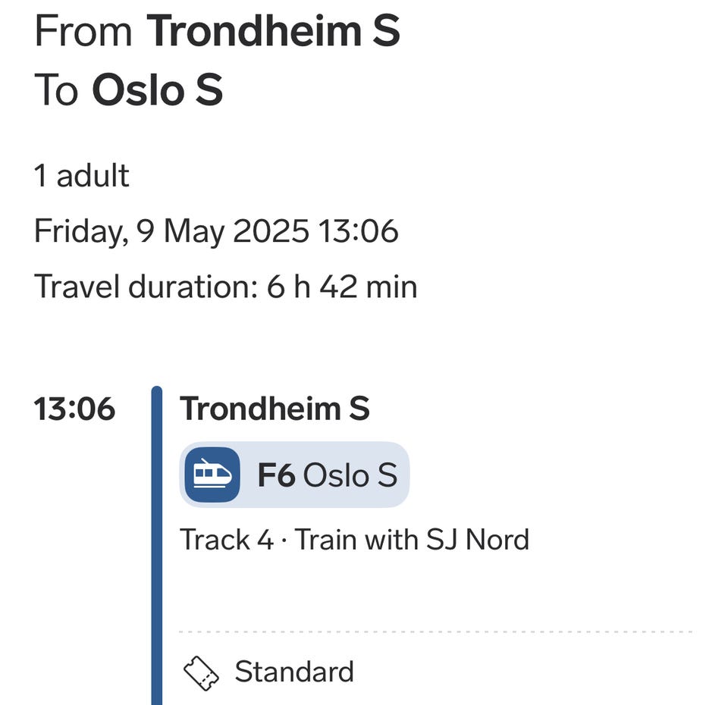Click the Friday, 9 May 2025 date line

click(x=171, y=231)
